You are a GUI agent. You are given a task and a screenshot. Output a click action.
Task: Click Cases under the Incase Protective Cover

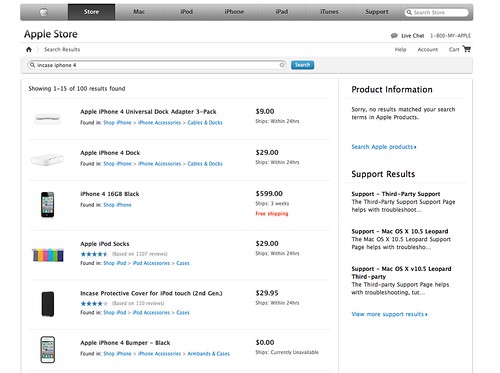tap(183, 313)
